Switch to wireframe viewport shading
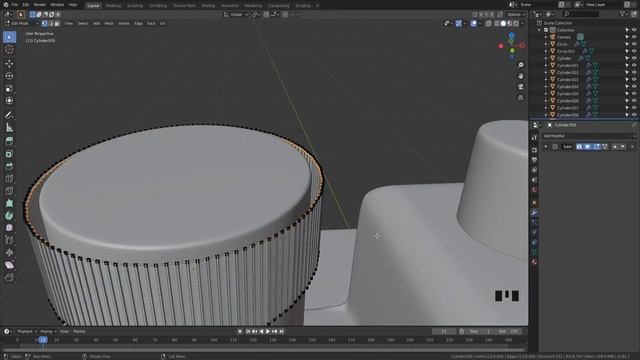640x360 pixels. pyautogui.click(x=497, y=24)
